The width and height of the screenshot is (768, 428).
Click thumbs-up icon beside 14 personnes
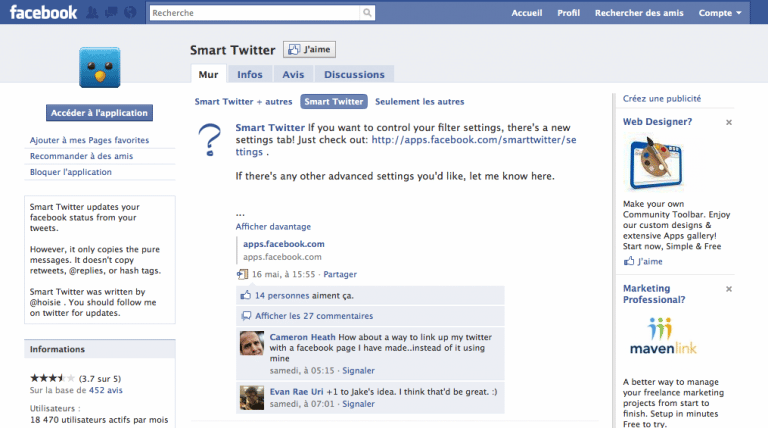coord(245,295)
